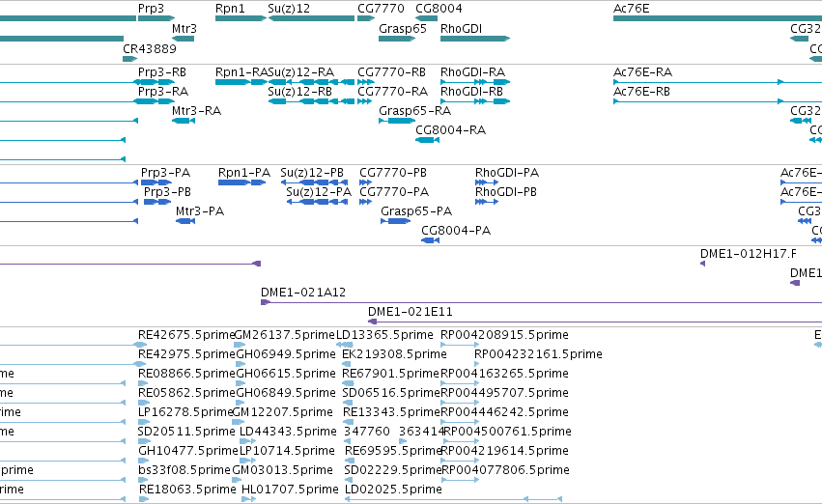Click the Ac76E-RA transcript label
The height and width of the screenshot is (504, 822).
tap(642, 72)
